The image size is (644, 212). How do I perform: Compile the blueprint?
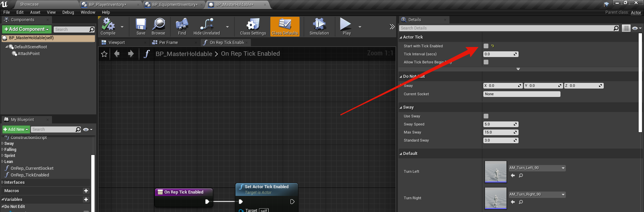point(108,26)
